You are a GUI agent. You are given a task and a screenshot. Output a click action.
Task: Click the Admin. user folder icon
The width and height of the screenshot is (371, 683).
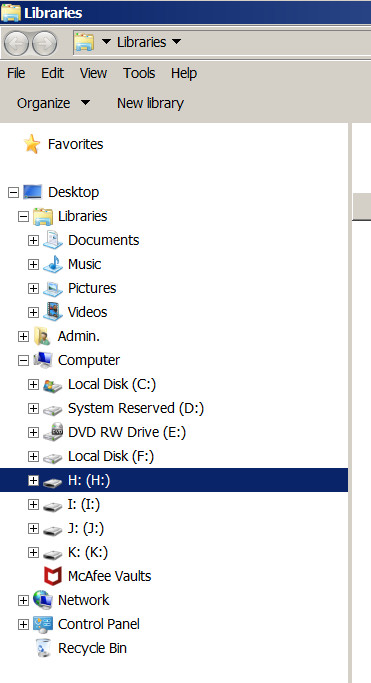43,336
